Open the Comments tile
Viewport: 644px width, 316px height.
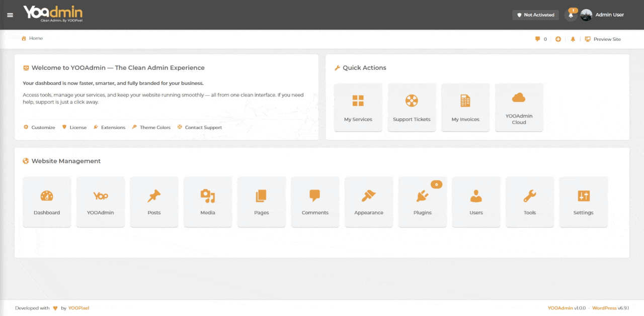click(x=315, y=201)
